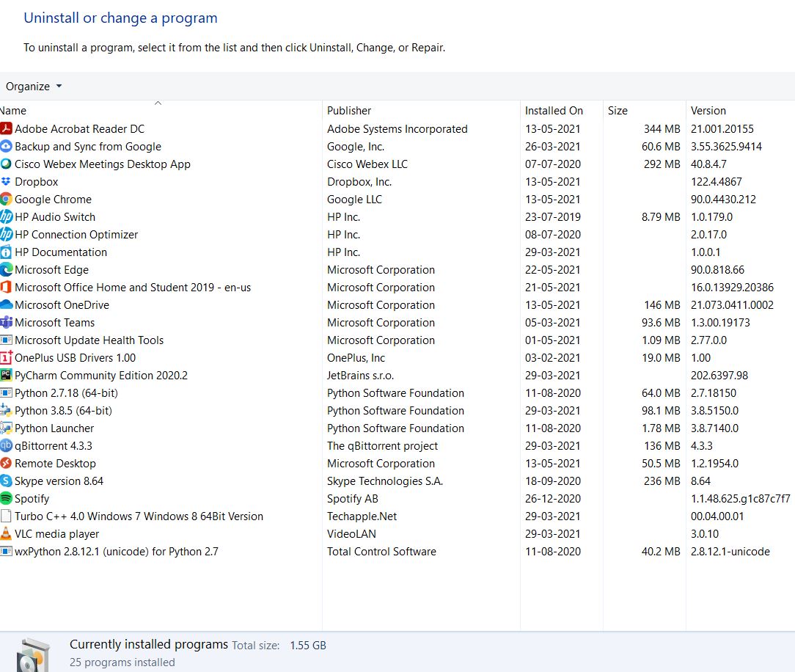Click the 344 MB size cell
The width and height of the screenshot is (795, 672).
(662, 129)
